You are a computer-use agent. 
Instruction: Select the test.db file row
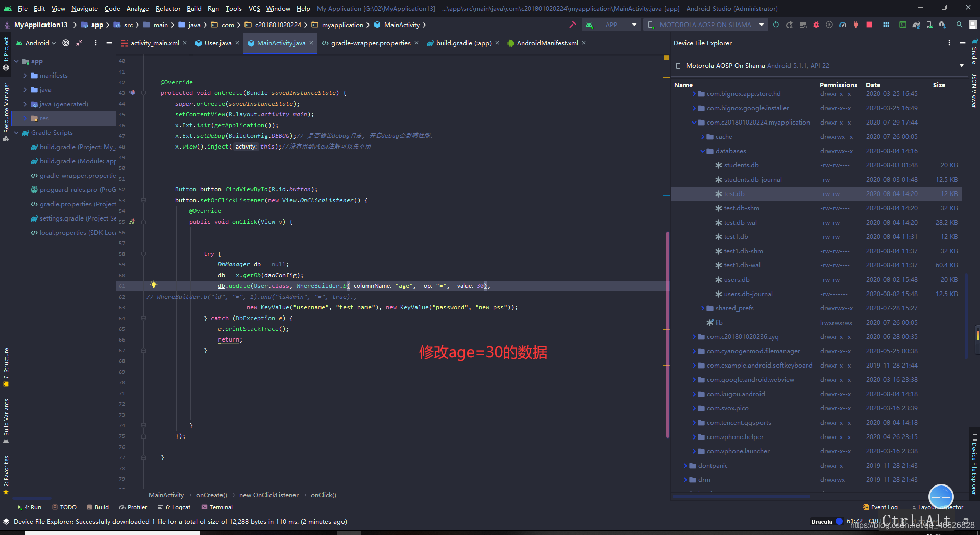[816, 194]
